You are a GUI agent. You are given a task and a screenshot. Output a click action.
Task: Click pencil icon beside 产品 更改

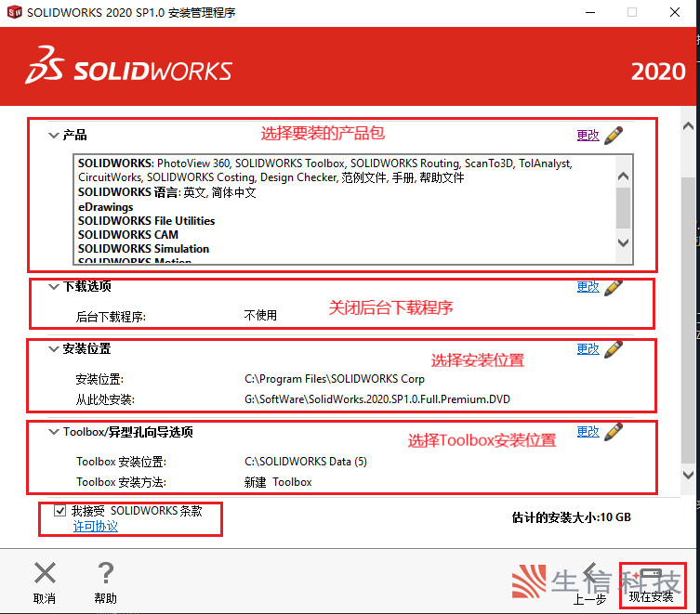(x=614, y=136)
